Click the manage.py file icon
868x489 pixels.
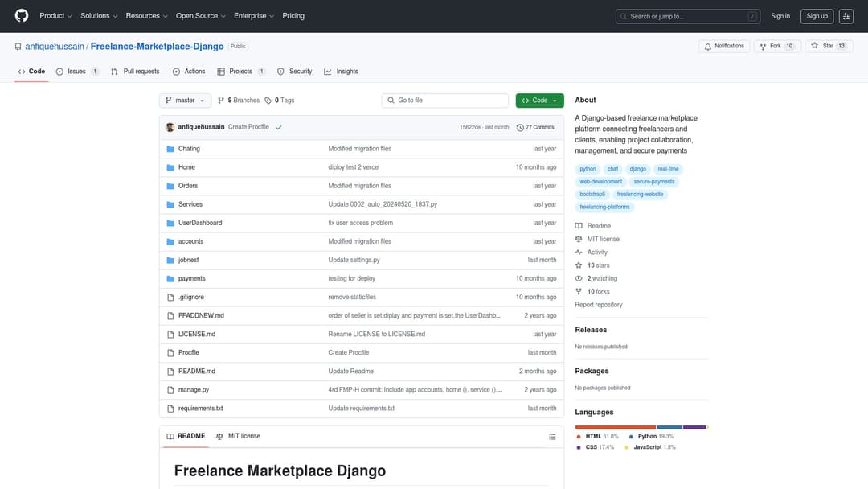tap(170, 390)
